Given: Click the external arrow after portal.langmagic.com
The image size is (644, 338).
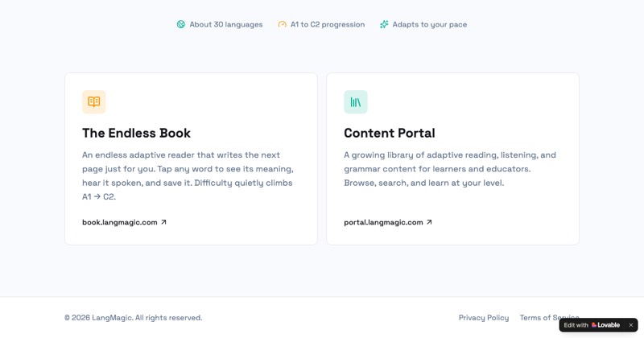Looking at the screenshot, I should (429, 222).
